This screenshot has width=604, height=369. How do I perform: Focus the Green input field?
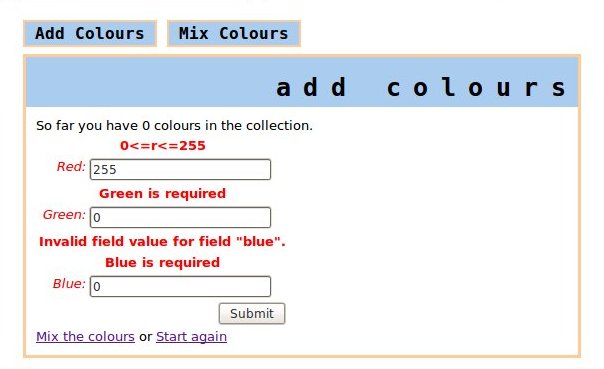[x=180, y=217]
